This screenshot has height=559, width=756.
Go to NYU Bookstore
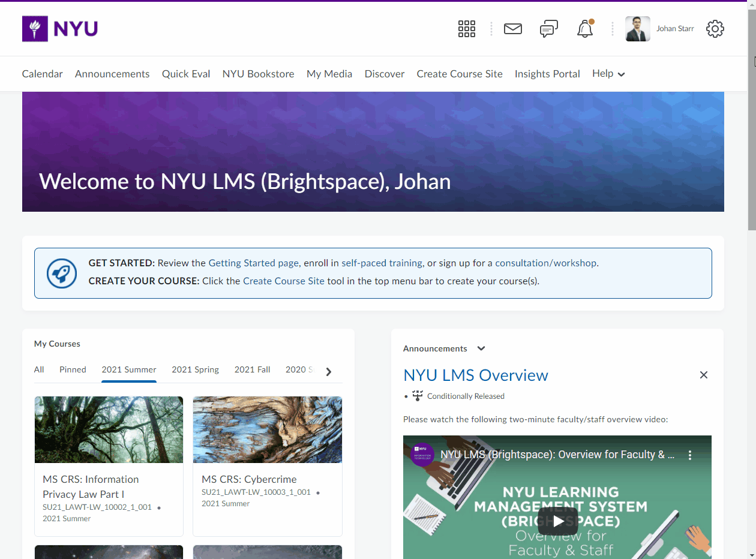click(259, 74)
